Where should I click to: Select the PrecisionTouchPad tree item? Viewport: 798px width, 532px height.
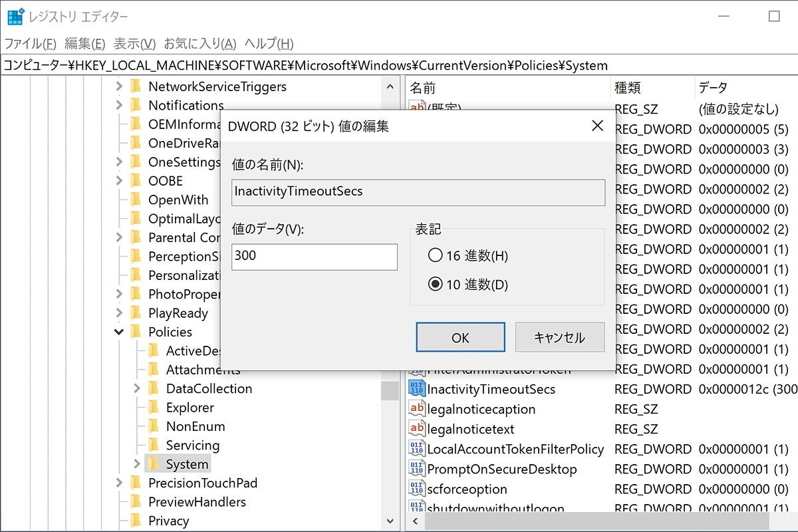203,483
